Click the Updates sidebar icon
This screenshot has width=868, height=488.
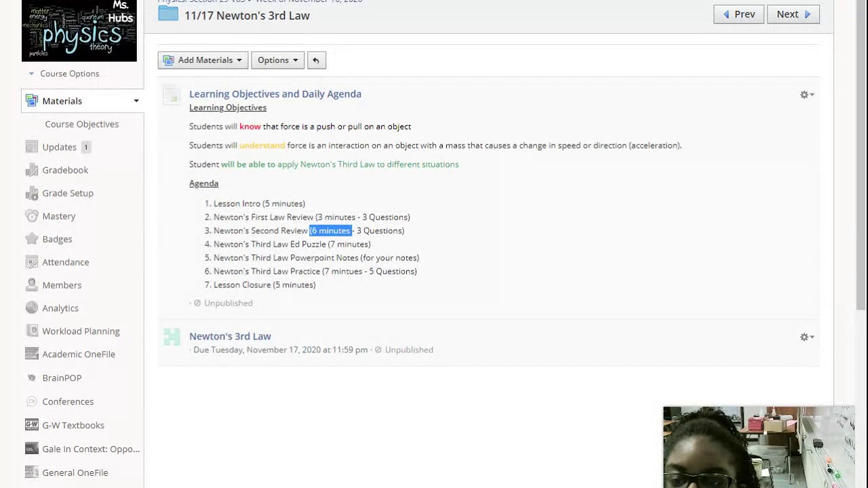tap(31, 147)
